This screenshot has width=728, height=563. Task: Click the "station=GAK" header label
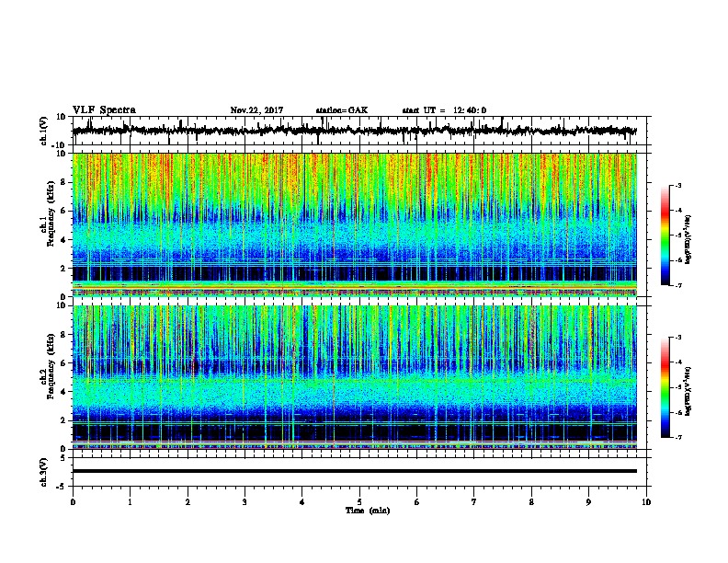point(342,110)
